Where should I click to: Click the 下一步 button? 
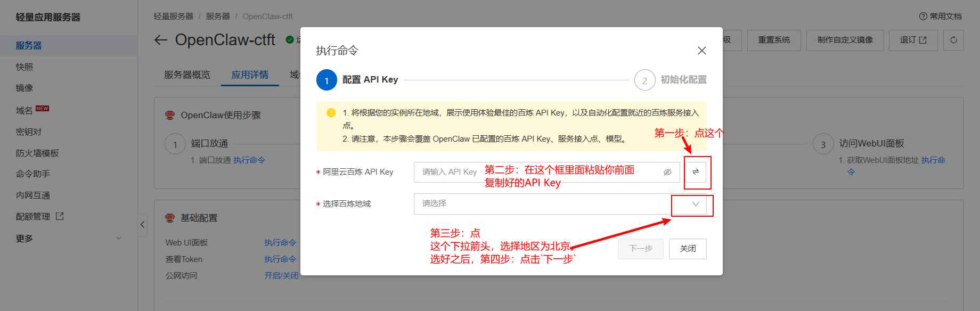tap(641, 249)
